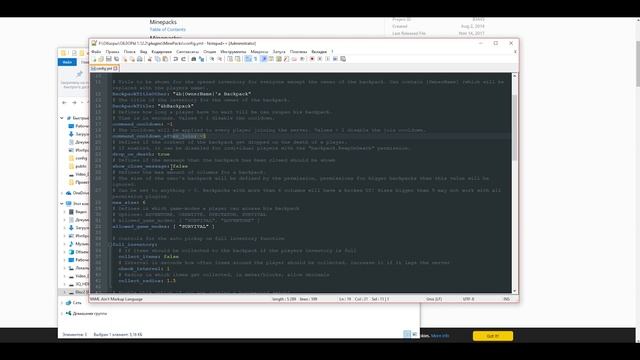Click the Zoom In toolbar icon
The height and width of the screenshot is (360, 640).
212,59
